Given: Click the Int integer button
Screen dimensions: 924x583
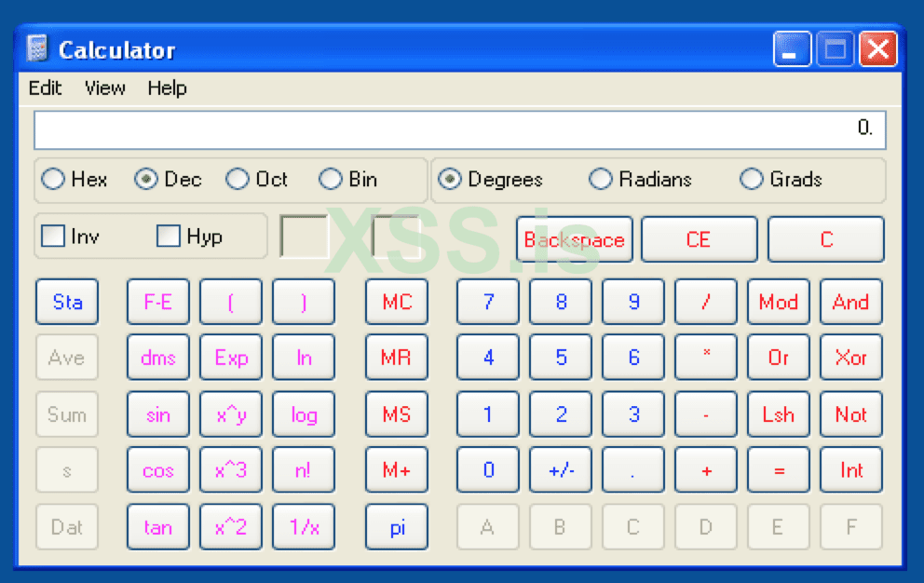Looking at the screenshot, I should (x=851, y=469).
